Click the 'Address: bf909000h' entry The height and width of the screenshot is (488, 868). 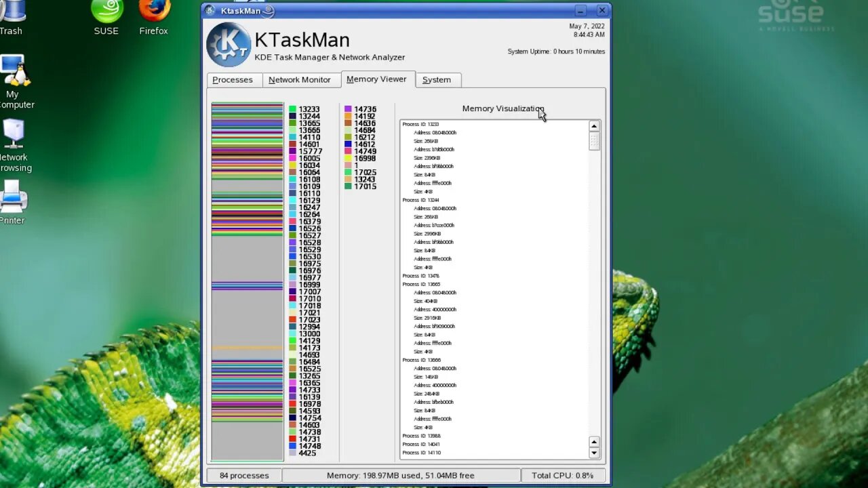point(434,326)
